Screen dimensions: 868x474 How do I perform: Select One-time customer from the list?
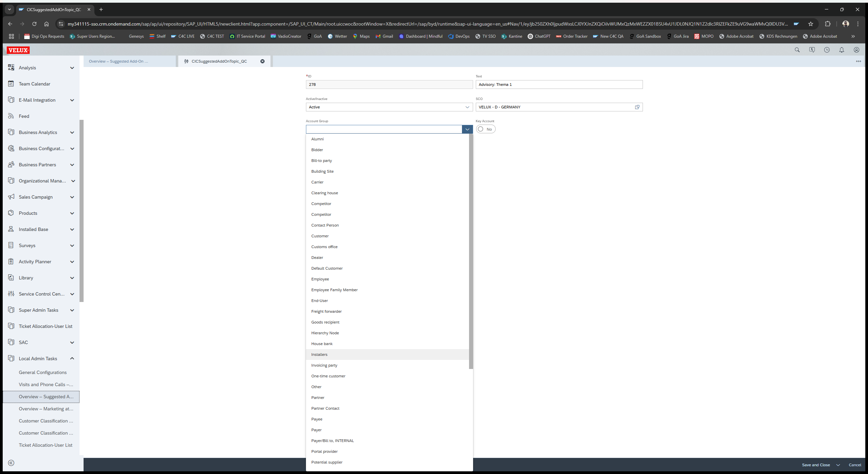[x=387, y=376]
